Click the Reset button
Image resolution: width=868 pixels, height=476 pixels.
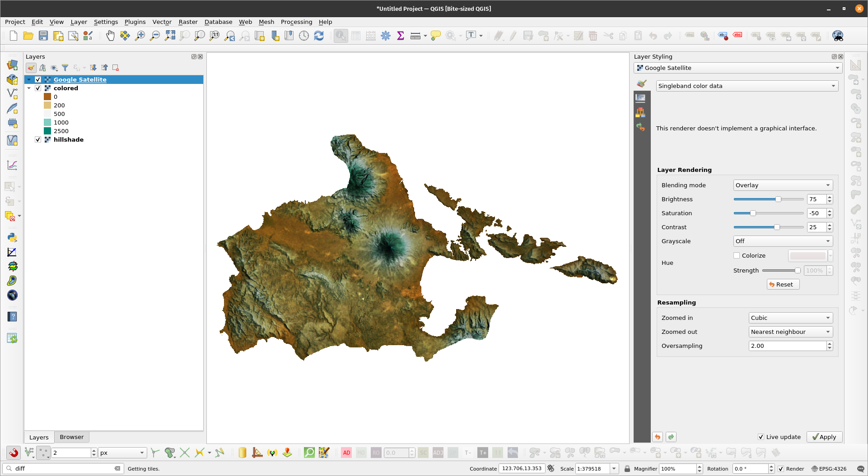tap(783, 284)
